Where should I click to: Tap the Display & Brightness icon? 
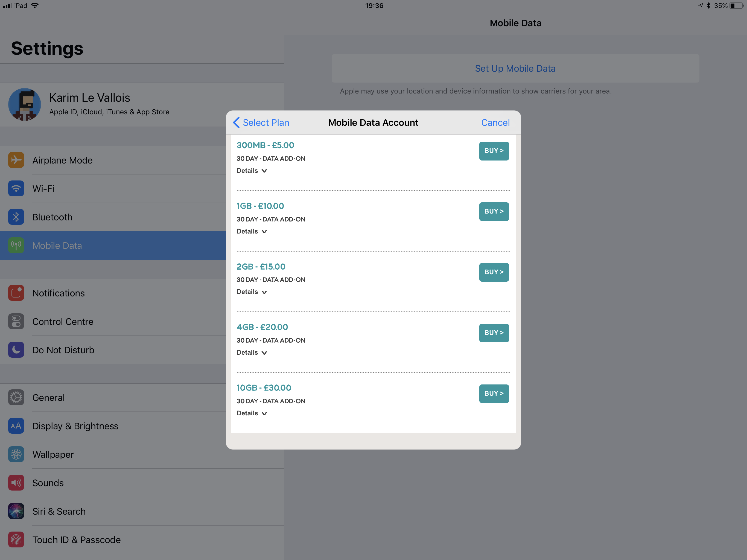(16, 426)
